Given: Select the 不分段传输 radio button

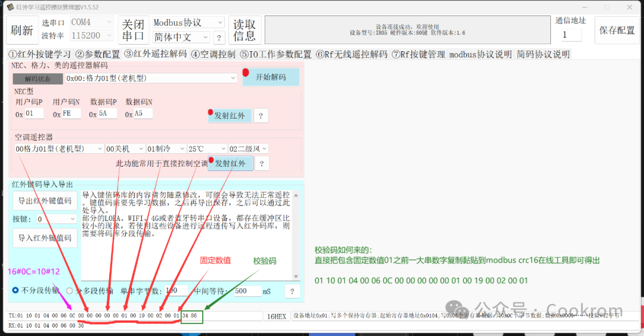Looking at the screenshot, I should point(15,291).
